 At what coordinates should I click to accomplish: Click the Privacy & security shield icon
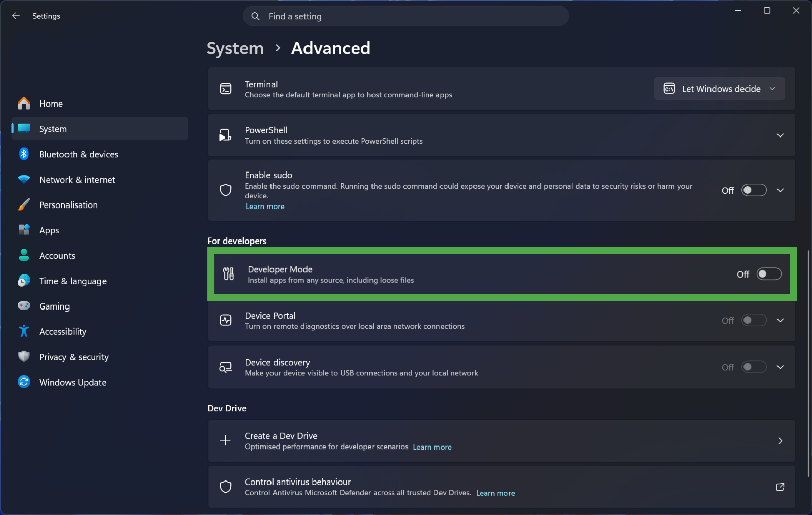click(x=24, y=357)
